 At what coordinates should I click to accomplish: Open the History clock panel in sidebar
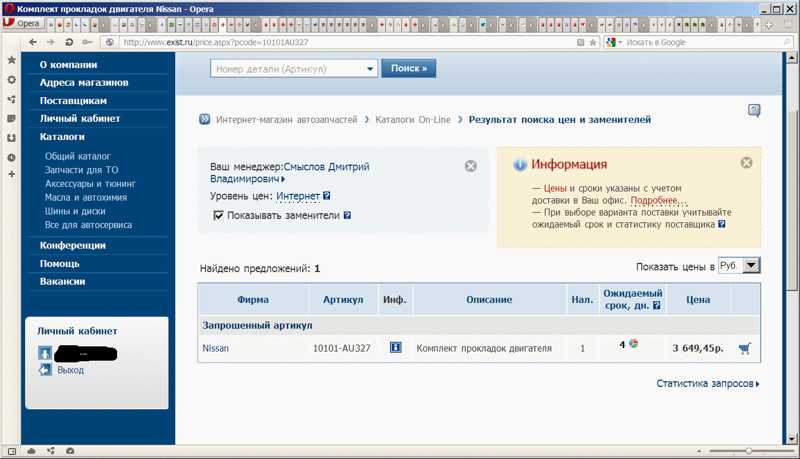coord(11,158)
